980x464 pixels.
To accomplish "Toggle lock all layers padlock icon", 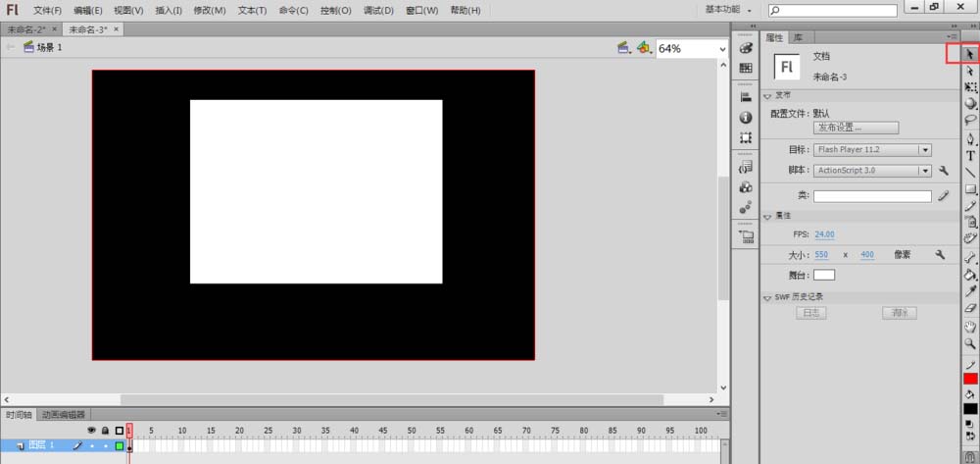I will (x=105, y=431).
